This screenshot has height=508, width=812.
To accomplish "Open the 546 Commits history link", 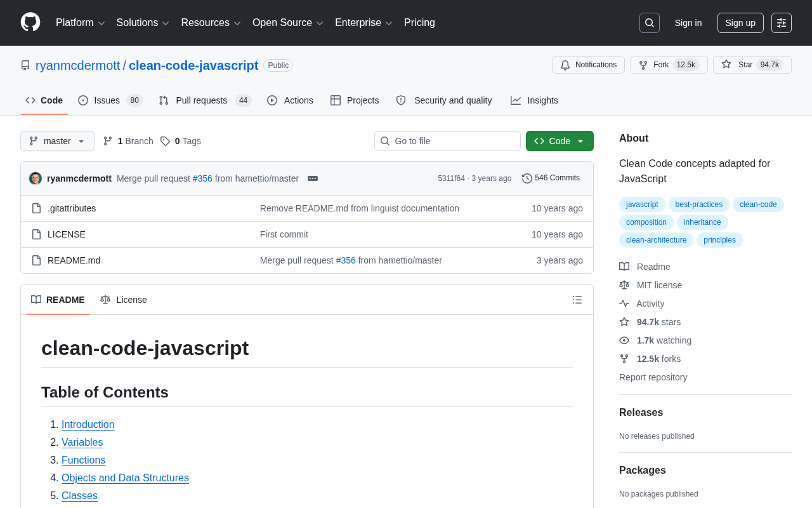I will coord(551,178).
